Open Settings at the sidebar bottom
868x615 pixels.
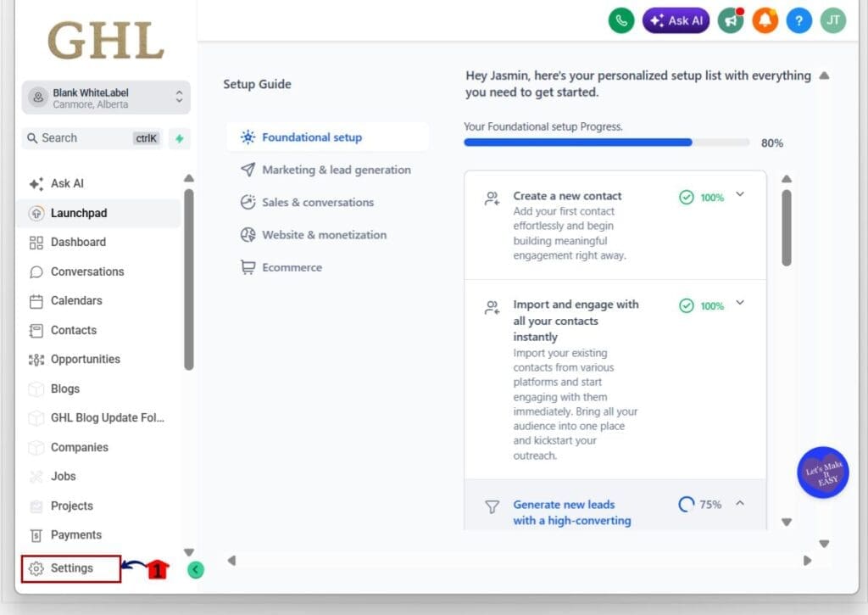71,568
